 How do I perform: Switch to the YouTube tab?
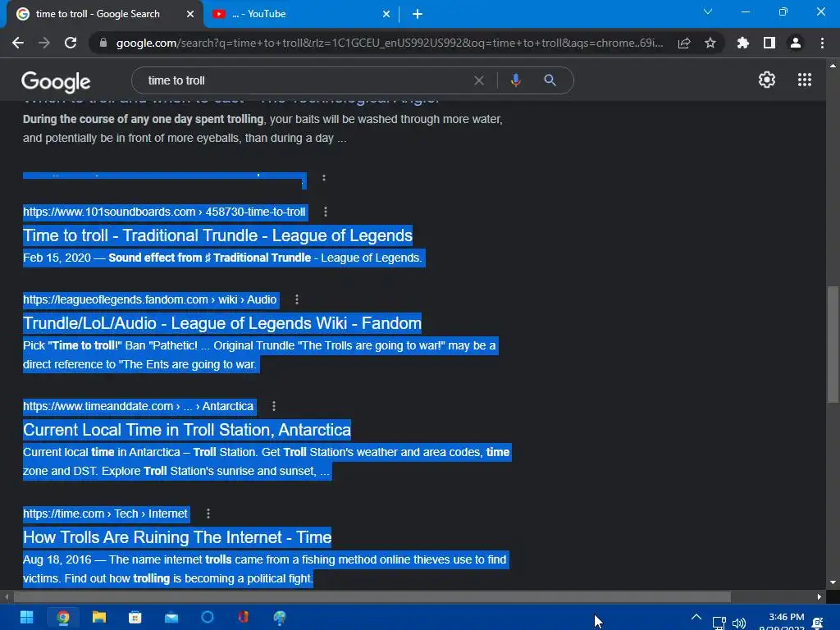(300, 14)
